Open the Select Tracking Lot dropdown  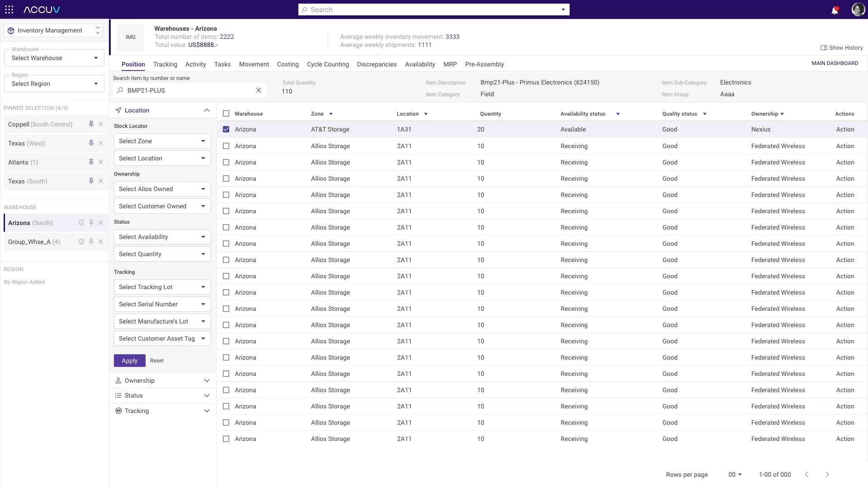point(162,287)
